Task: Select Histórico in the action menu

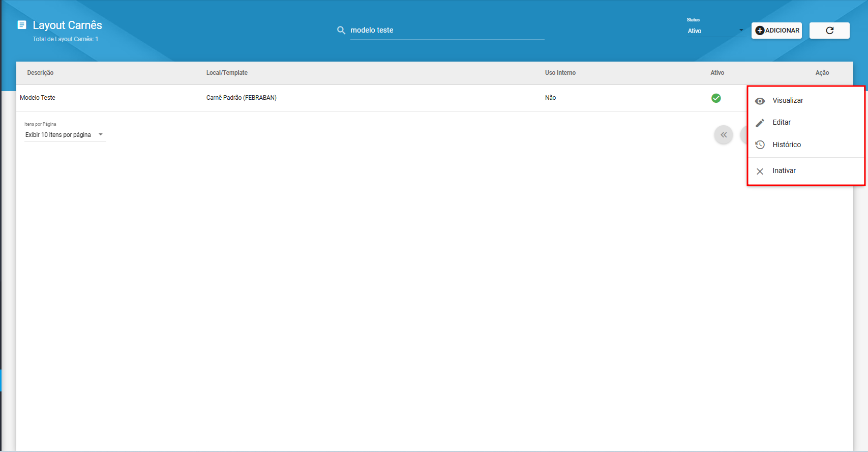Action: click(806, 145)
